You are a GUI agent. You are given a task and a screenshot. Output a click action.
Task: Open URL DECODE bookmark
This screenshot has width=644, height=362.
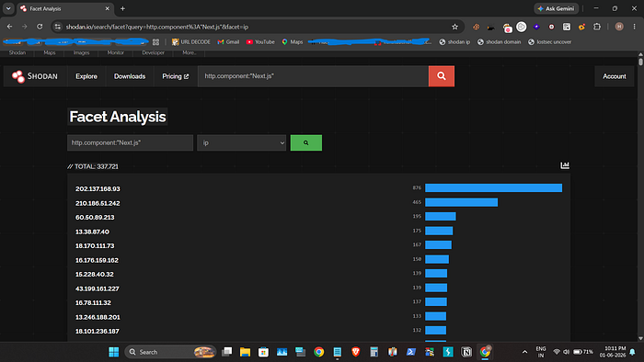pyautogui.click(x=191, y=42)
